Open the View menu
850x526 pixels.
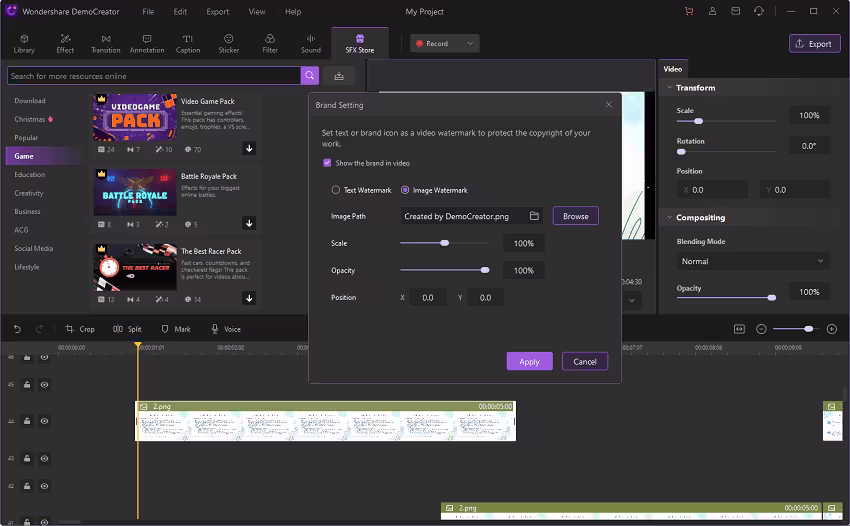pyautogui.click(x=256, y=11)
